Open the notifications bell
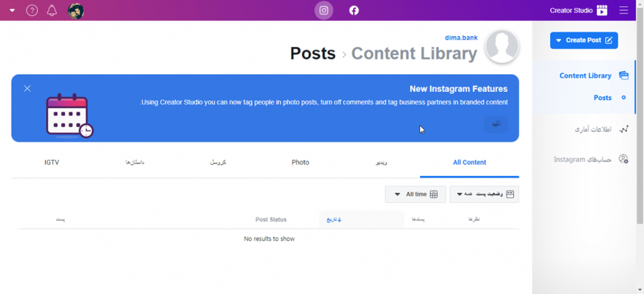Screen dimensions: 644x294 pos(52,10)
